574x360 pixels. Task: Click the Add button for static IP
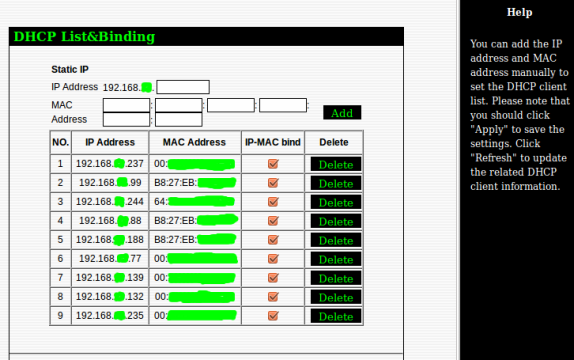(x=342, y=112)
